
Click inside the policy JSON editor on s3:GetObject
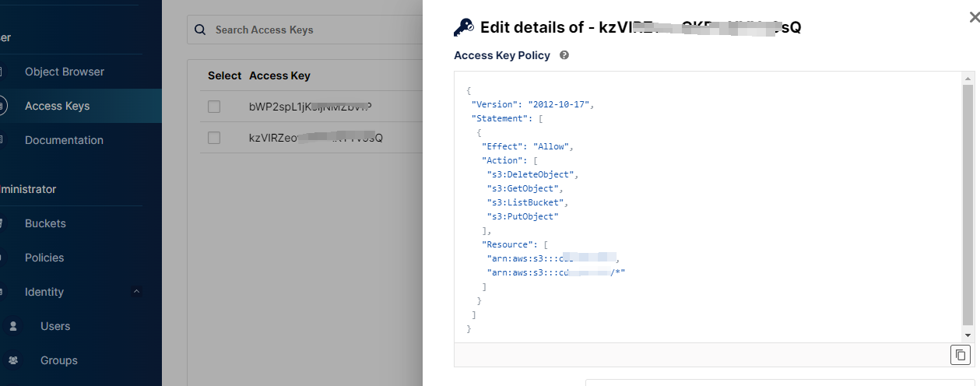pos(522,188)
